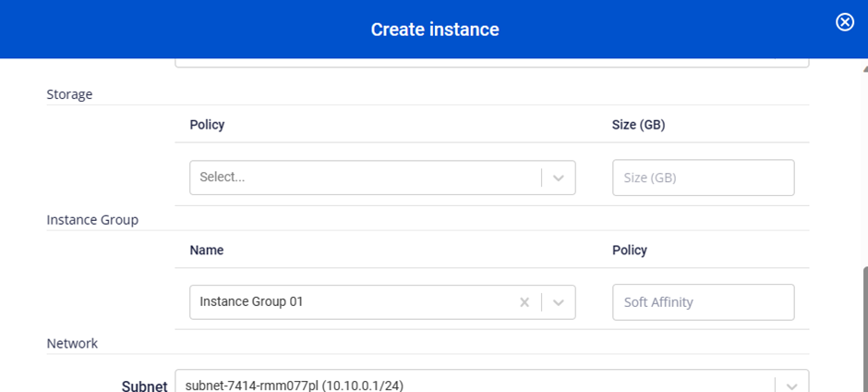Click the Storage section heading
This screenshot has width=868, height=392.
point(69,94)
